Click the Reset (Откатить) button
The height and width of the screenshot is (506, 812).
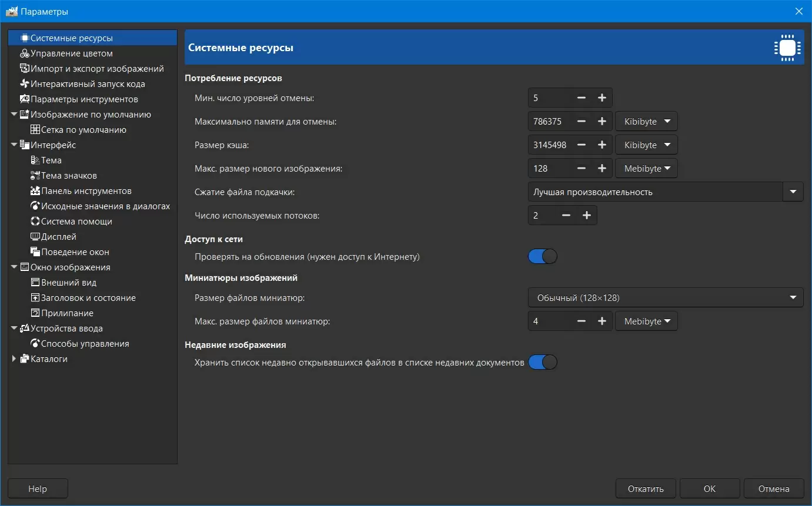coord(646,489)
